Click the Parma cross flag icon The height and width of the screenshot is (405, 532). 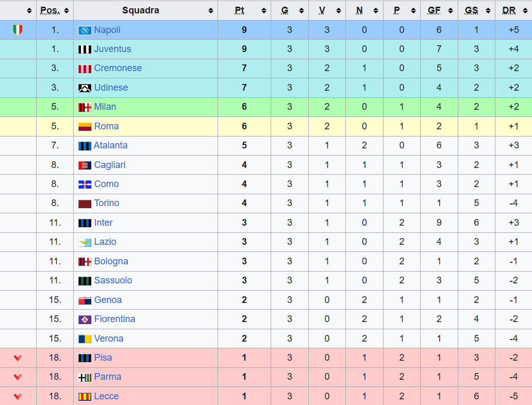[x=85, y=377]
